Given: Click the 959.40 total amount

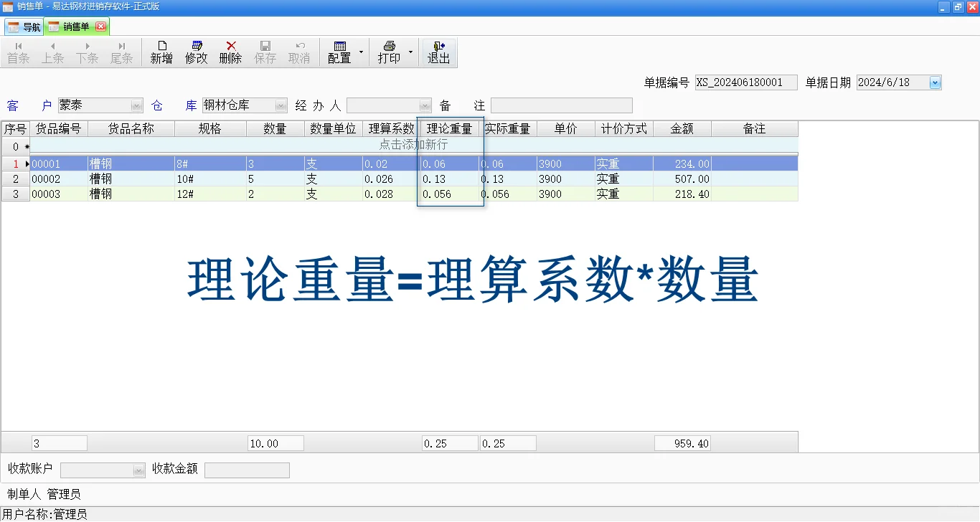Looking at the screenshot, I should point(682,444).
